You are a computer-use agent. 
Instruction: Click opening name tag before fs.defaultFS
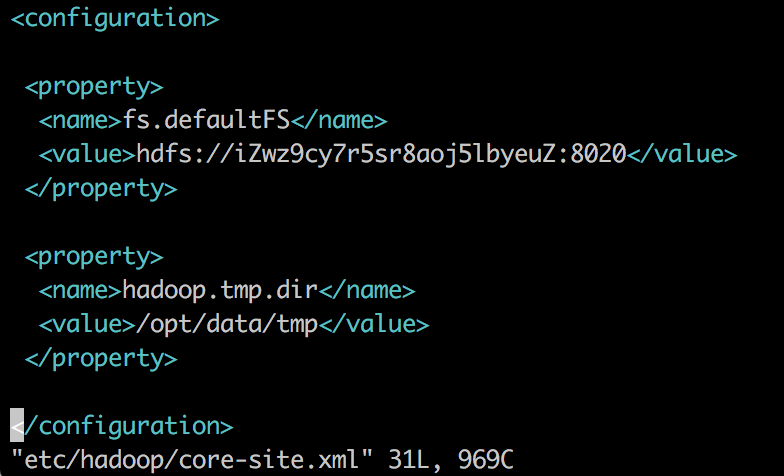click(81, 120)
